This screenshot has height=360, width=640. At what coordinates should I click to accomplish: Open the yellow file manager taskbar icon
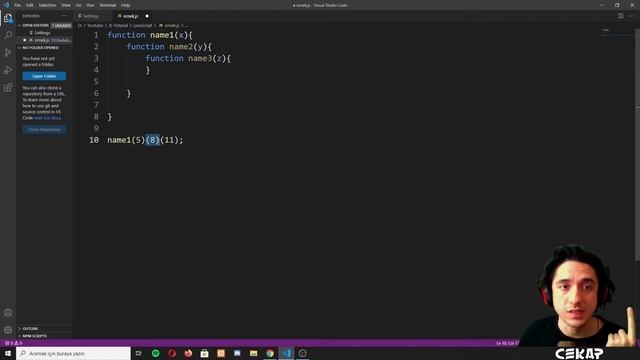click(253, 353)
